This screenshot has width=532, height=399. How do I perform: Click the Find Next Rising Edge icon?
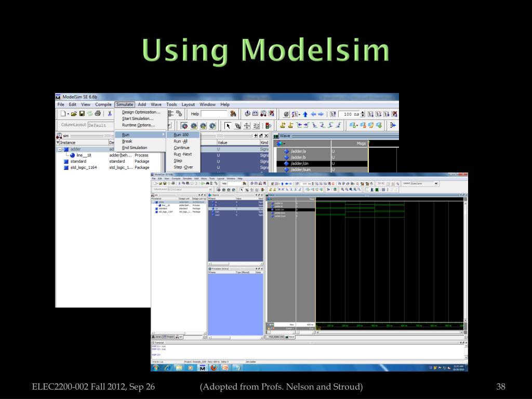(338, 125)
